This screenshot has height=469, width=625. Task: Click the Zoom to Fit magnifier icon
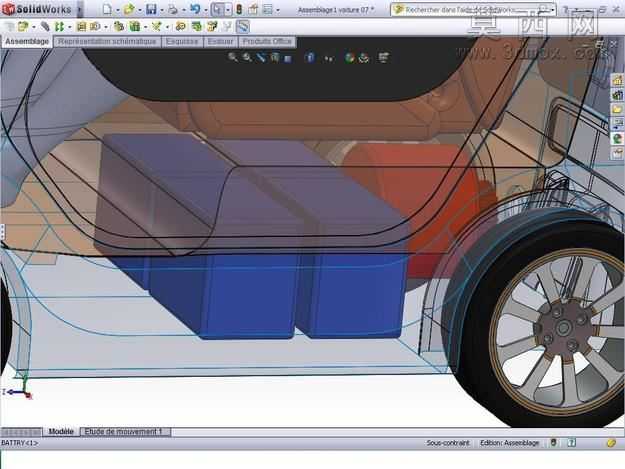click(x=233, y=58)
